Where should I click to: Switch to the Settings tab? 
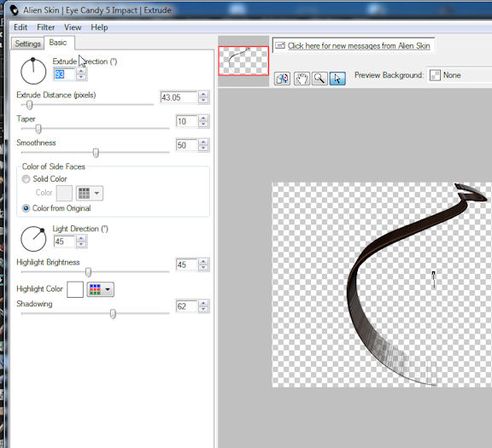pos(27,44)
